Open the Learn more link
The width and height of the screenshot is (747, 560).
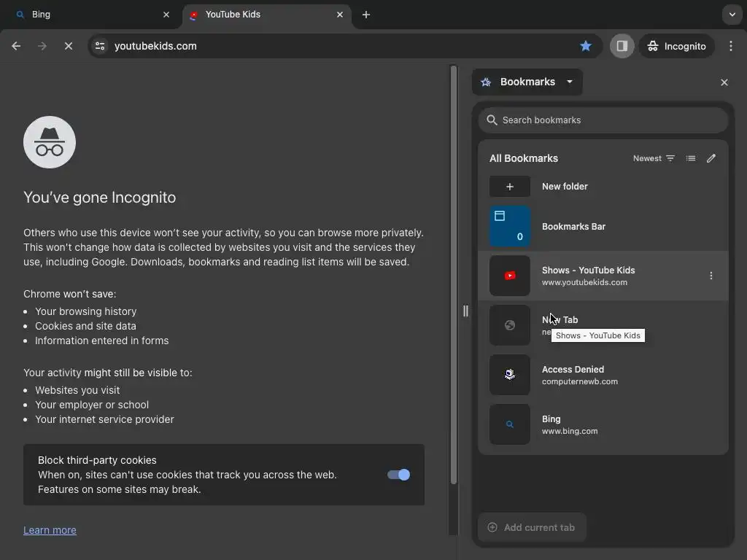click(50, 530)
